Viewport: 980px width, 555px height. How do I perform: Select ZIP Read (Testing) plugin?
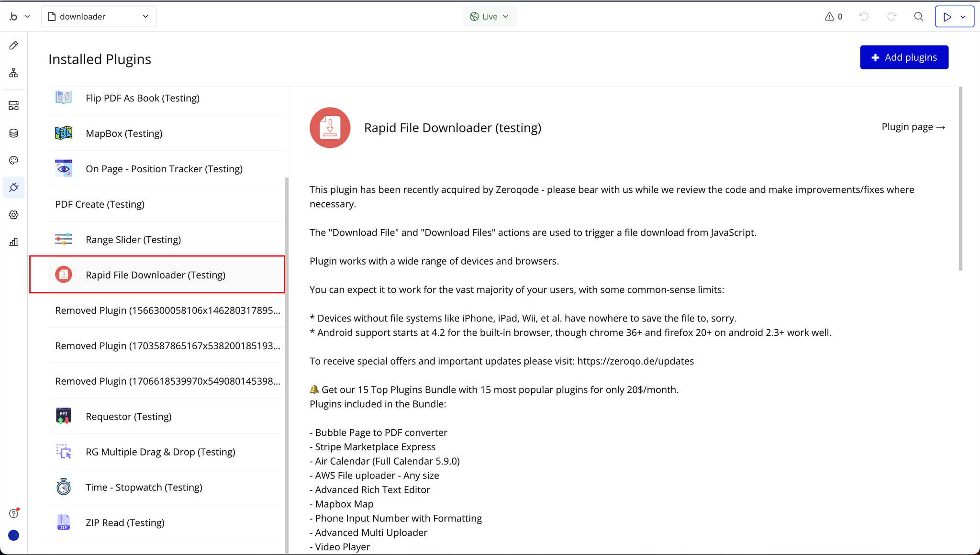[x=125, y=523]
